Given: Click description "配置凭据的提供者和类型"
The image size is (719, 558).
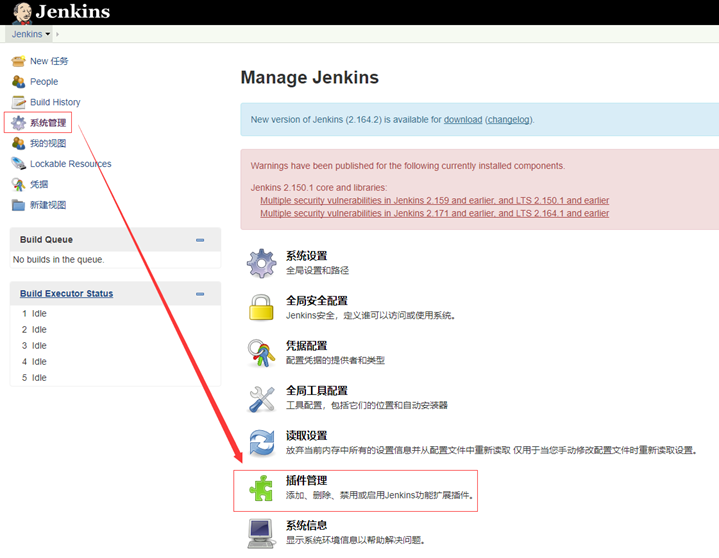Looking at the screenshot, I should point(335,360).
